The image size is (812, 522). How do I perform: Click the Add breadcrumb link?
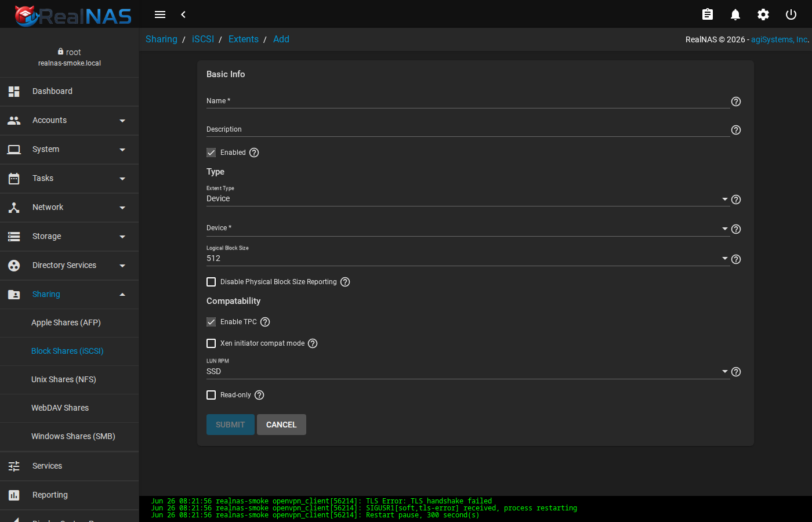(x=281, y=39)
